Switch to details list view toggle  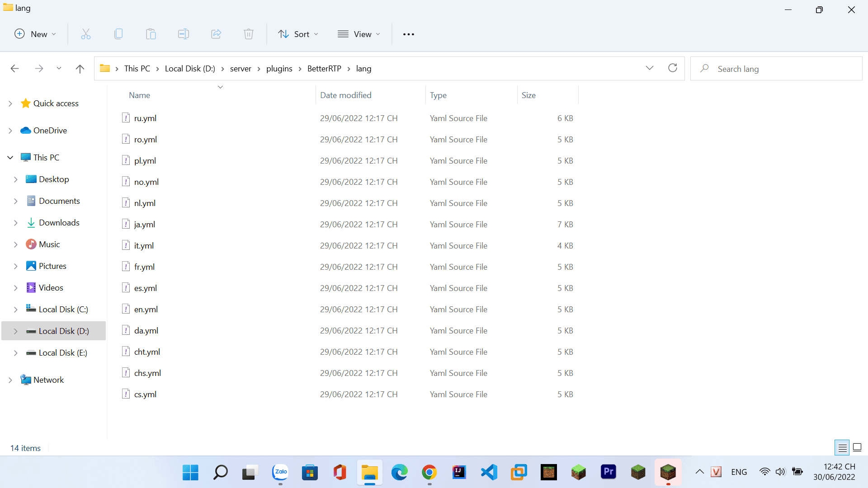point(842,448)
